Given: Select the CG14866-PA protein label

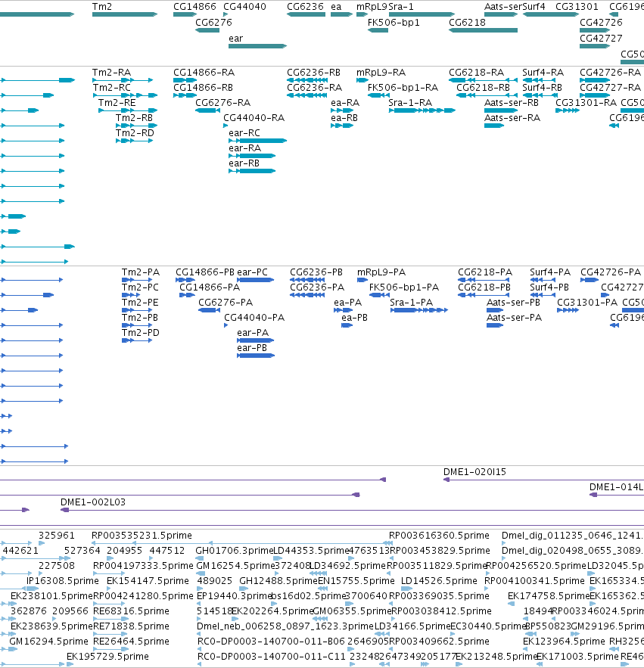Looking at the screenshot, I should [210, 287].
